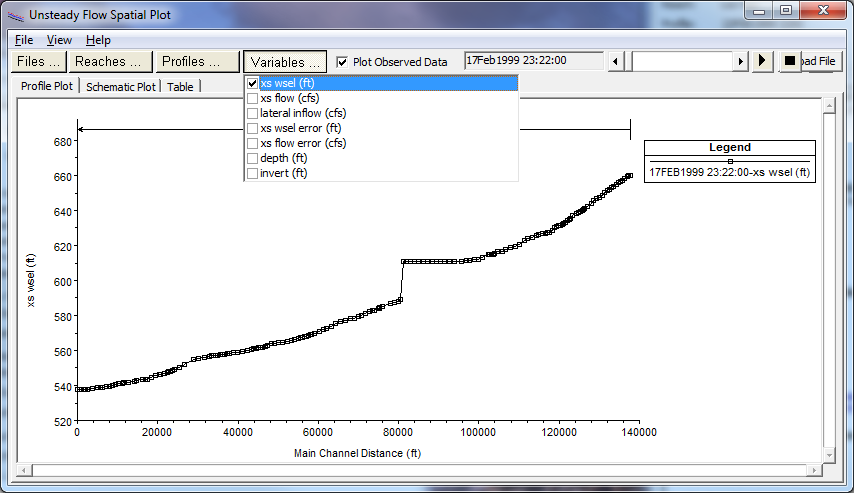Viewport: 854px width, 493px height.
Task: Step the time slider right arrow
Action: (x=741, y=61)
